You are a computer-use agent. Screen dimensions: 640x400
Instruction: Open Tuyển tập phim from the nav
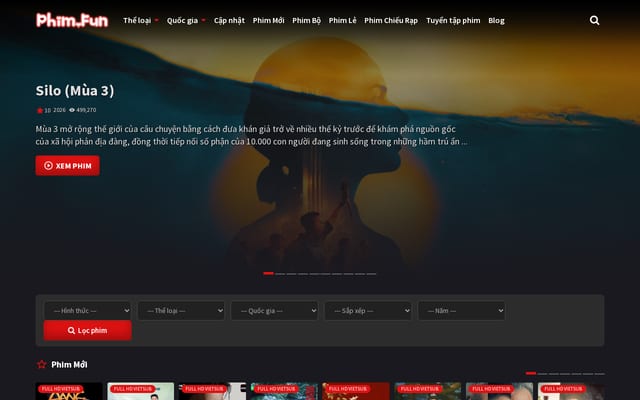tap(453, 20)
